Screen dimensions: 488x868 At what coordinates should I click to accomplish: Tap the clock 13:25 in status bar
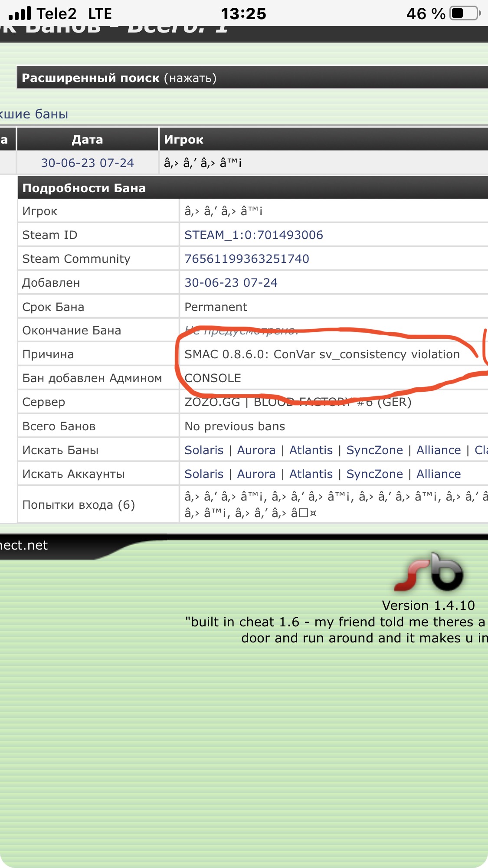(243, 13)
